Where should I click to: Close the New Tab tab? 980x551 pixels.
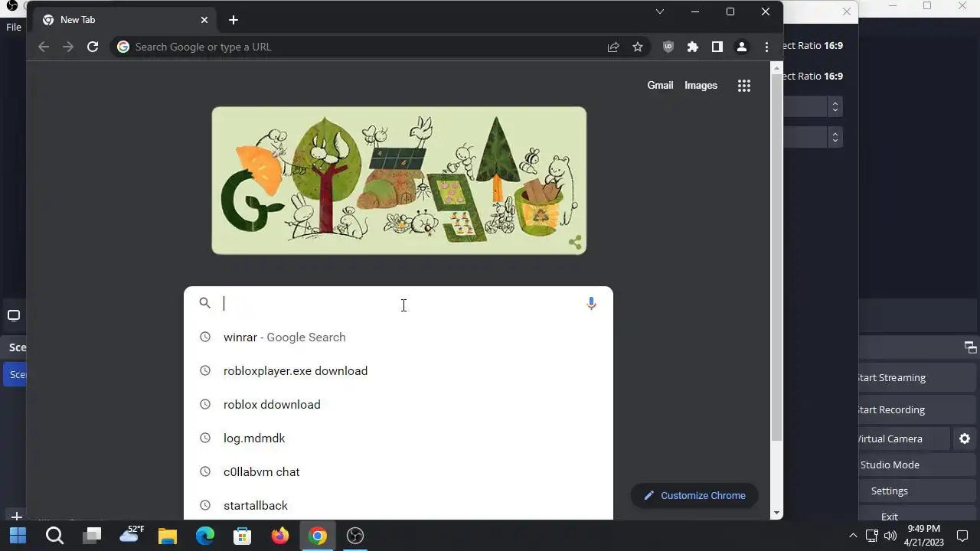(204, 20)
